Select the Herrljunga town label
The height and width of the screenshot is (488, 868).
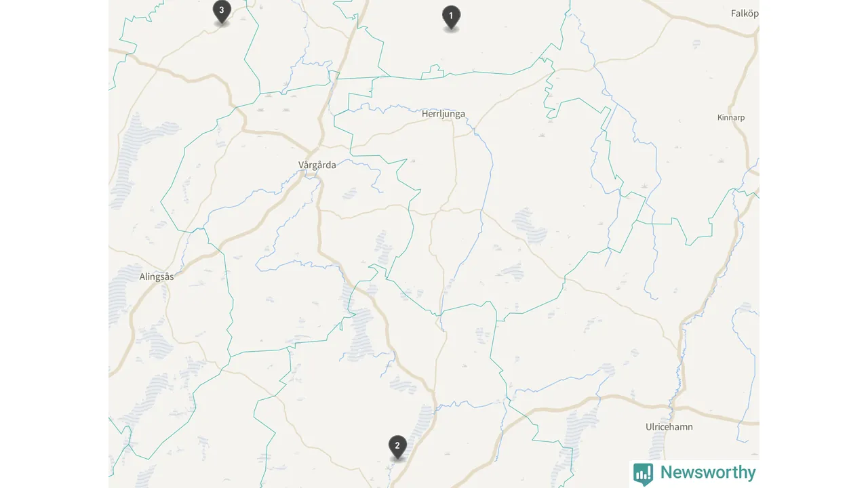point(443,114)
